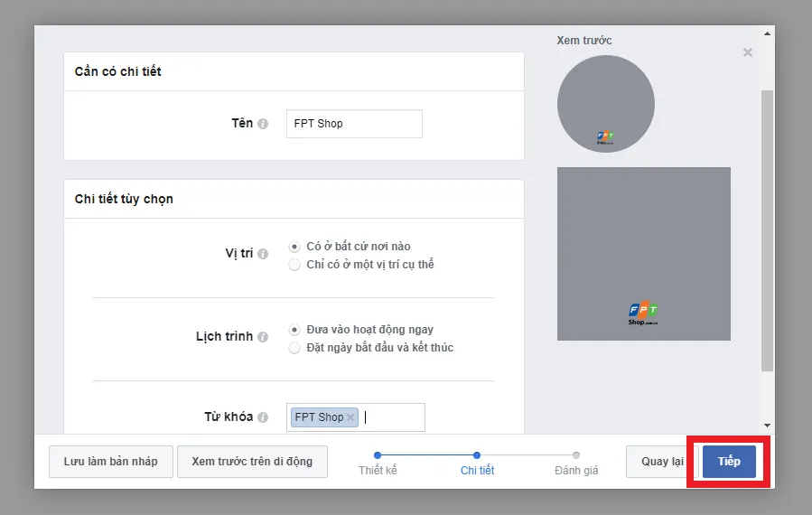
Task: Go to the Chi tiết step
Action: (477, 463)
